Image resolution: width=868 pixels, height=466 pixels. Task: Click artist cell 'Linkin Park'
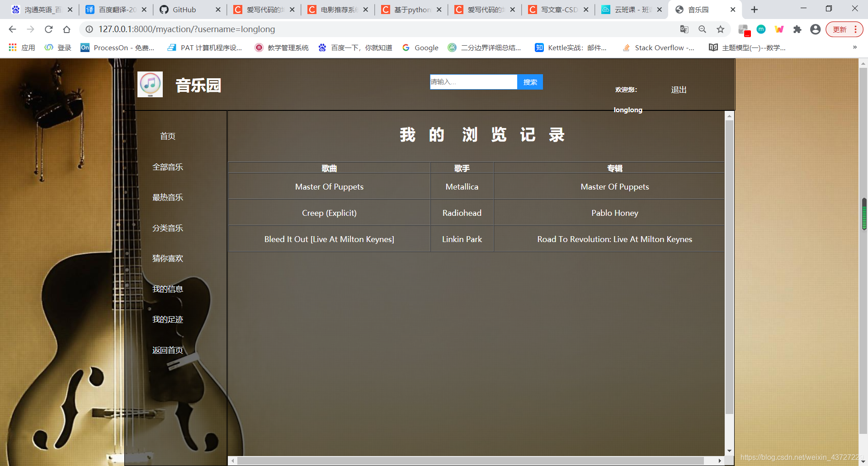click(x=462, y=239)
